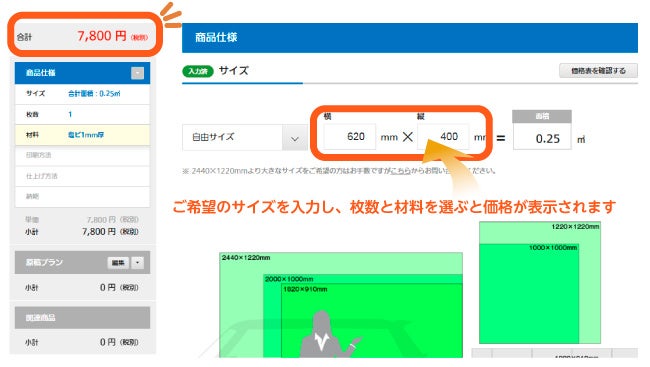Click the height field showing 400
The height and width of the screenshot is (367, 650).
point(443,136)
